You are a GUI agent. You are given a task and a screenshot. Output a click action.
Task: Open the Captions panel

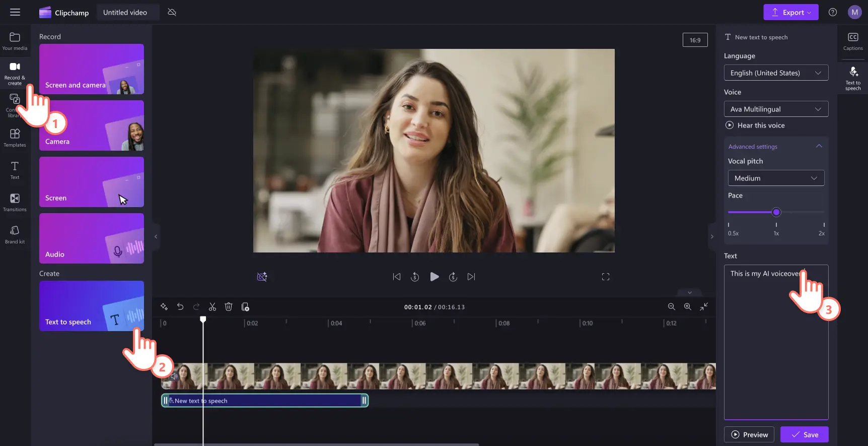[853, 41]
